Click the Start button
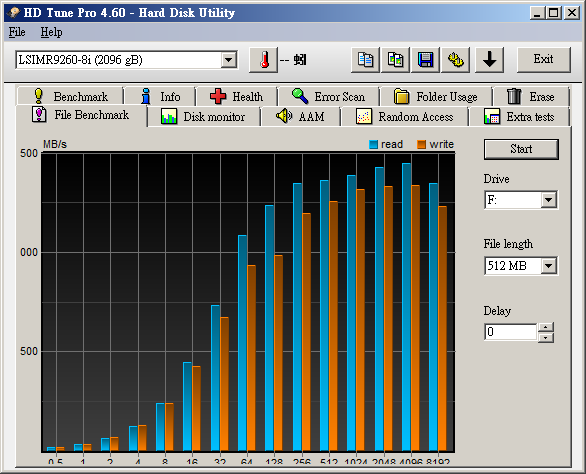The height and width of the screenshot is (474, 586). (x=521, y=149)
